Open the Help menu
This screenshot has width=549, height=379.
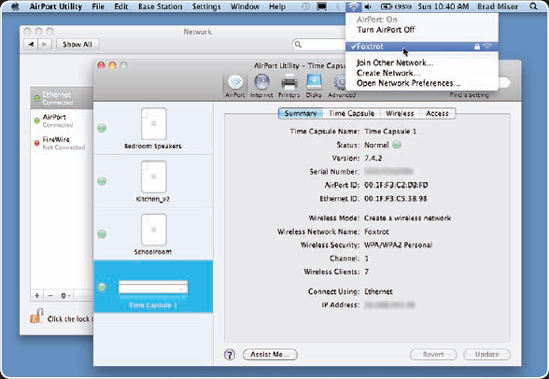(x=277, y=7)
